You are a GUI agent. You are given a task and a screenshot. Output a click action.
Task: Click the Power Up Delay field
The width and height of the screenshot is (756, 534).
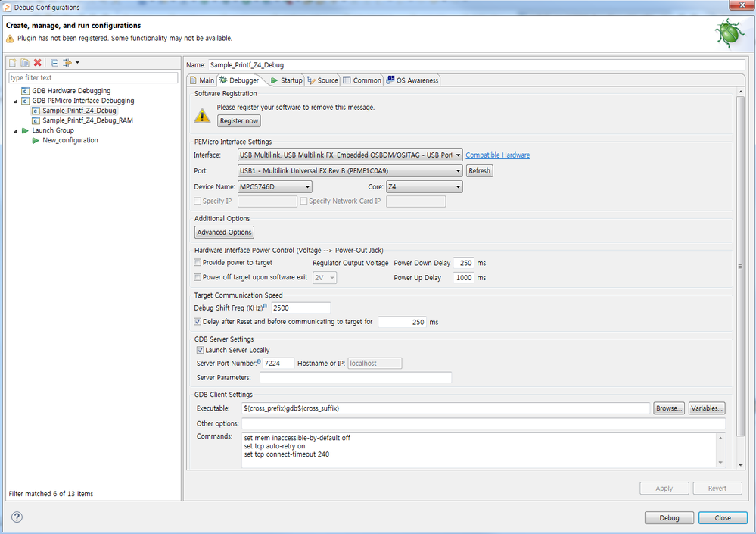pos(463,278)
